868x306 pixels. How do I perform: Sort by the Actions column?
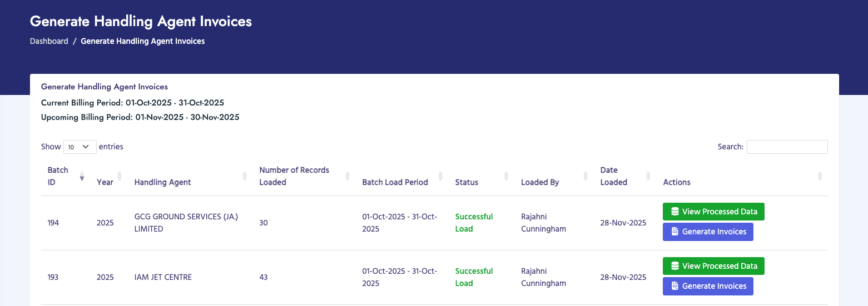point(742,176)
